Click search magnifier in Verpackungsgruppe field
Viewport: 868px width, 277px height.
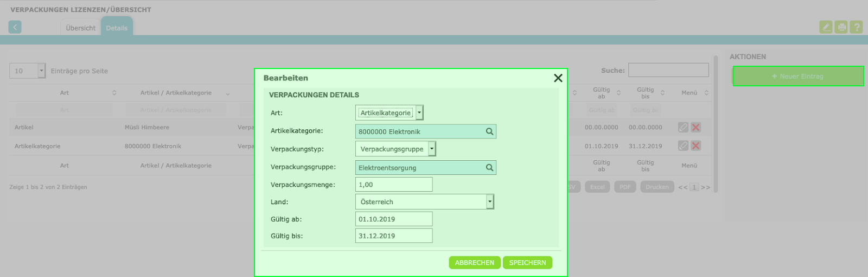pos(489,168)
